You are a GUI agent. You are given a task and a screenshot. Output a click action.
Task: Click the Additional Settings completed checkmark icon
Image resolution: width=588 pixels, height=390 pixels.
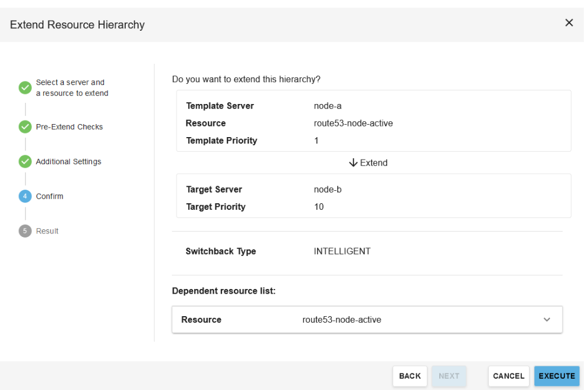pos(25,162)
